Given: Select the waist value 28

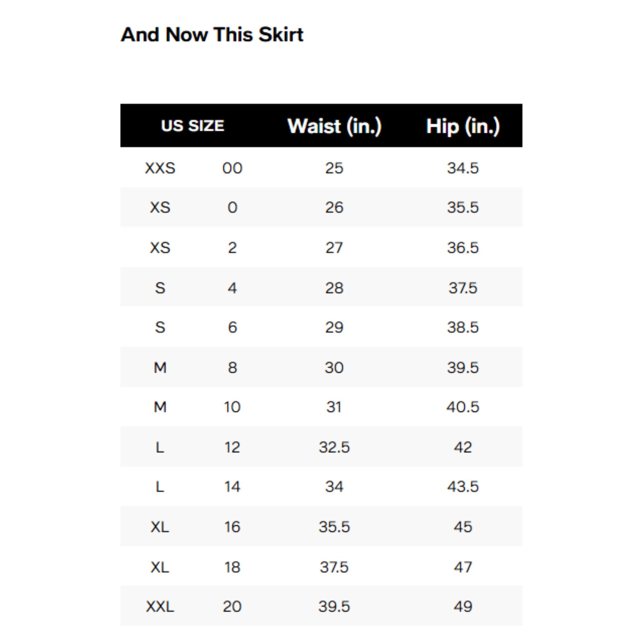Looking at the screenshot, I should click(x=334, y=288).
